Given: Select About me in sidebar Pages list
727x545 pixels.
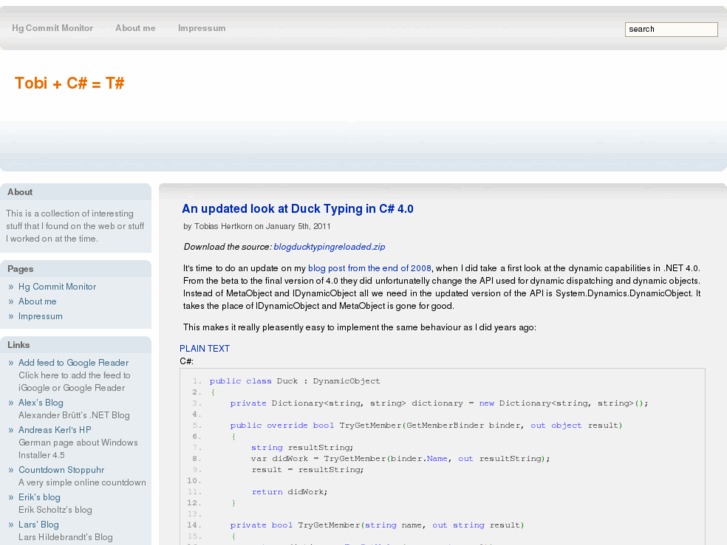Looking at the screenshot, I should click(x=37, y=301).
